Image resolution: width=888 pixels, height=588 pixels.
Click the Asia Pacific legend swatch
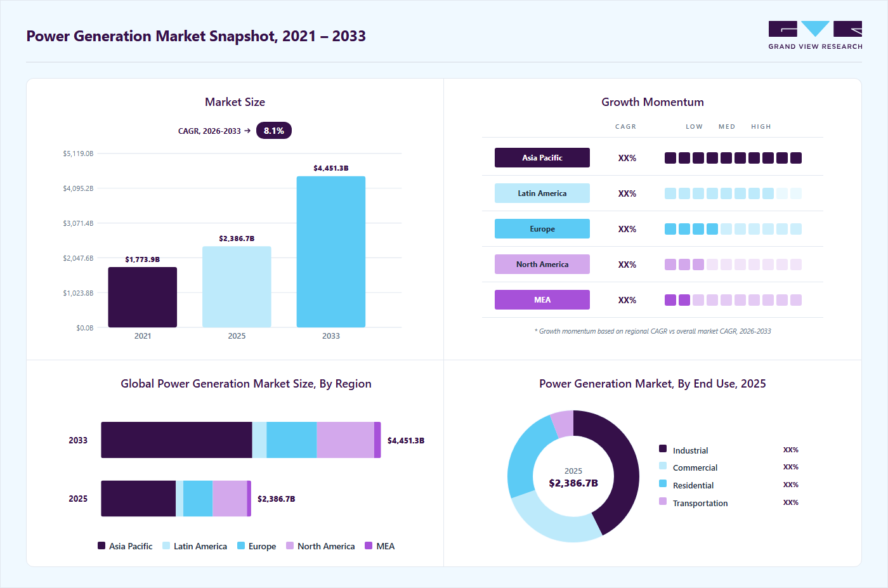[101, 546]
